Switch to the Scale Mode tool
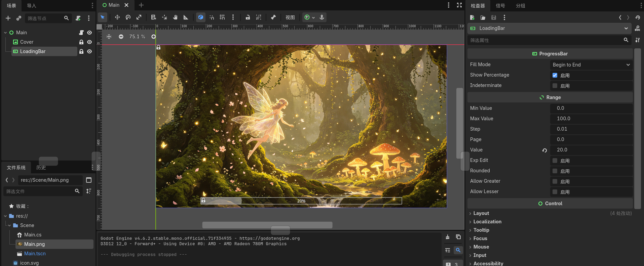644x266 pixels. pyautogui.click(x=139, y=17)
